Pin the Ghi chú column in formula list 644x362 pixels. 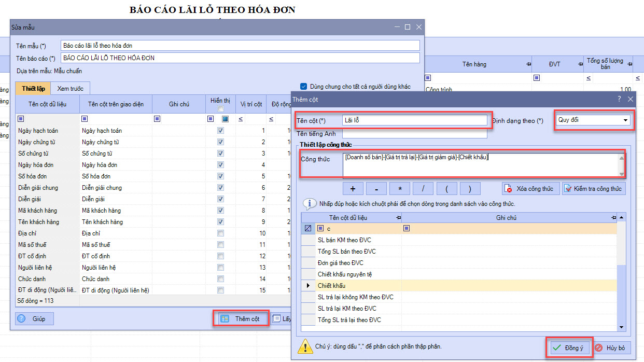coord(613,218)
